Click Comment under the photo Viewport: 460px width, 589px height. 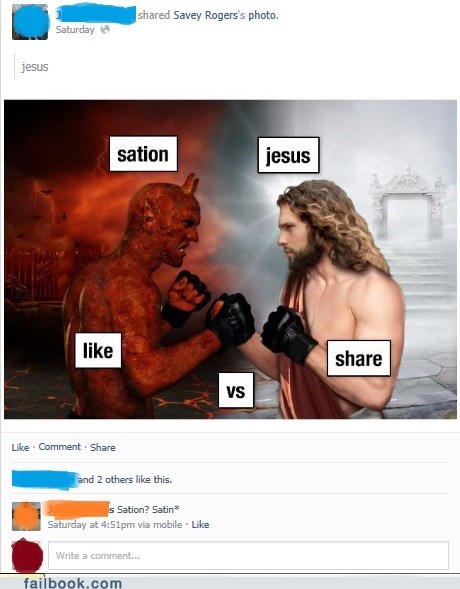click(x=60, y=447)
